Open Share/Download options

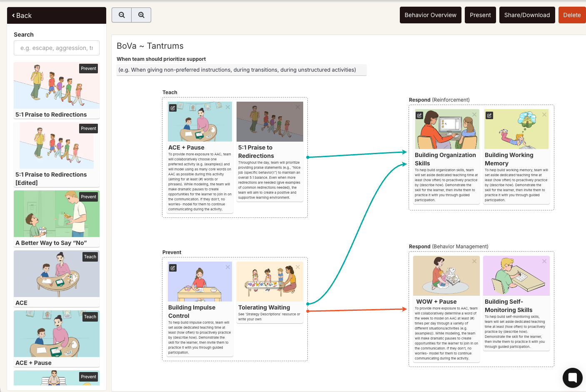pos(527,15)
